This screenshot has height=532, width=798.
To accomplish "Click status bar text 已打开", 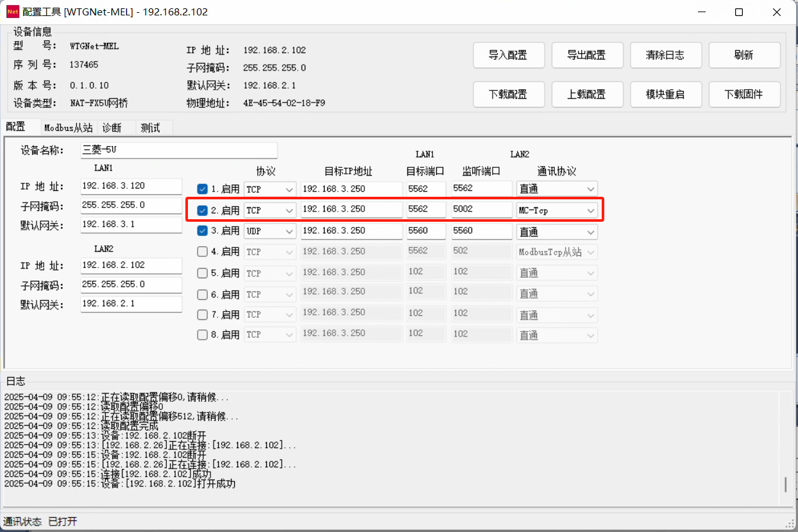I will tap(63, 522).
